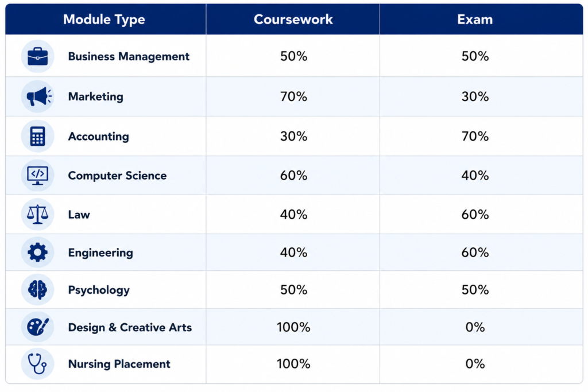Select the Coursework column header
The image size is (588, 392).
293,20
